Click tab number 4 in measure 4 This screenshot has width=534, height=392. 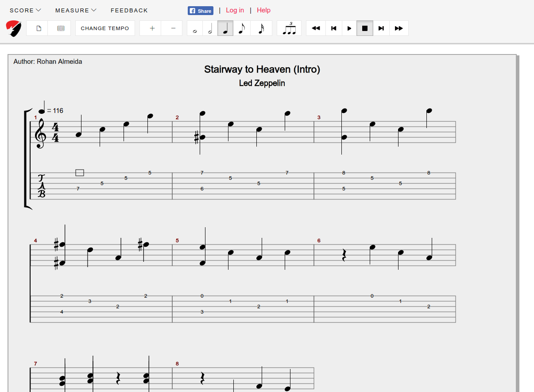62,312
